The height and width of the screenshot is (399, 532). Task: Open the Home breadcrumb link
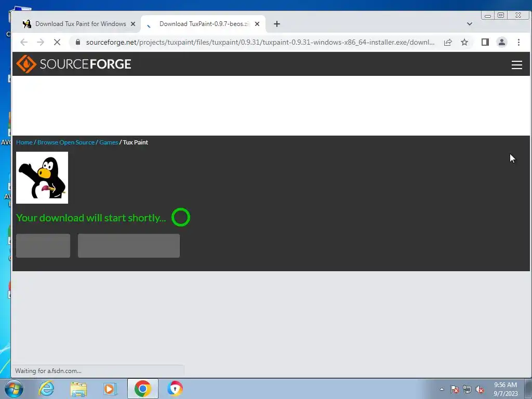(x=24, y=142)
